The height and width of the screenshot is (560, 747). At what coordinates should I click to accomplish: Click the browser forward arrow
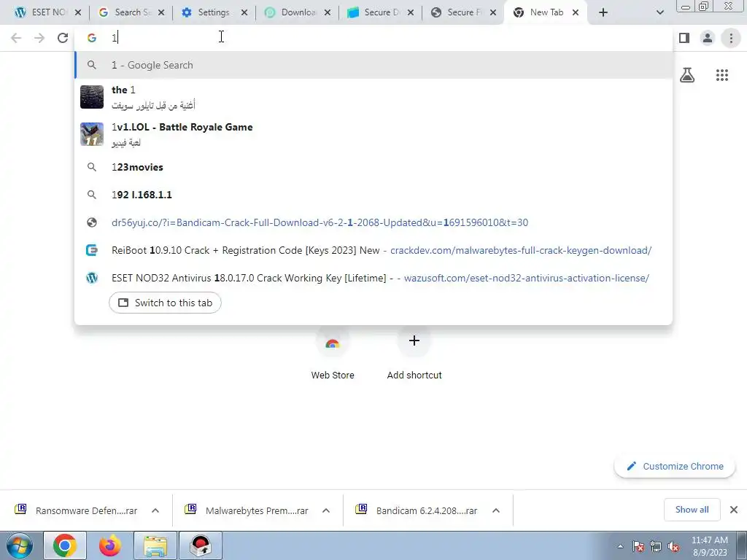[x=39, y=38]
